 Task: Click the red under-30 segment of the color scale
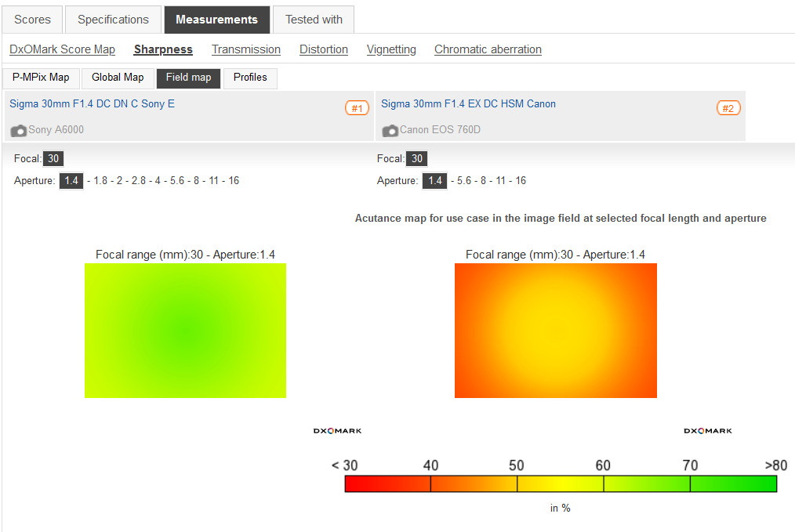388,484
